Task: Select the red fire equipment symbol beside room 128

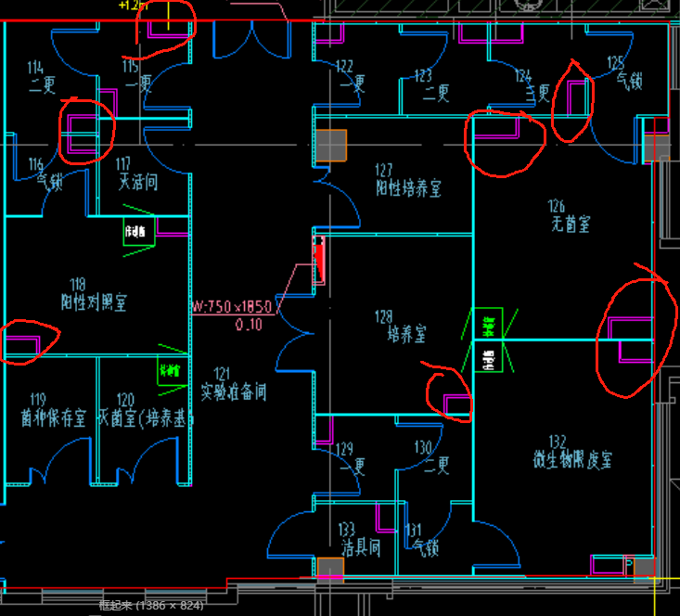Action: pos(319,261)
